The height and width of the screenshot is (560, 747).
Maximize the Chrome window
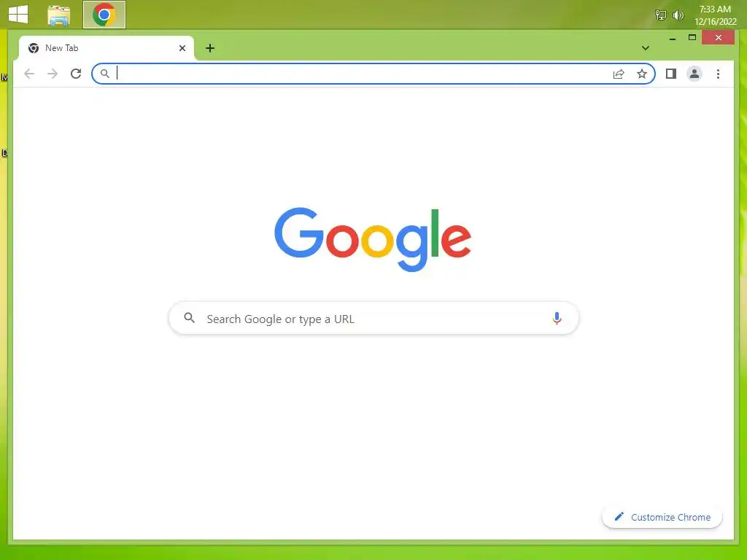pyautogui.click(x=692, y=38)
